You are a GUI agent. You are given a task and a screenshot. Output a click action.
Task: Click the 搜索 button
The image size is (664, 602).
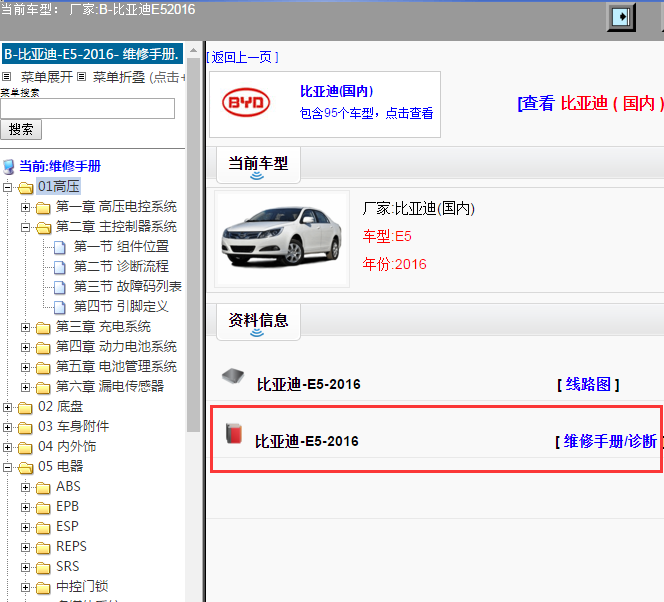(x=21, y=130)
